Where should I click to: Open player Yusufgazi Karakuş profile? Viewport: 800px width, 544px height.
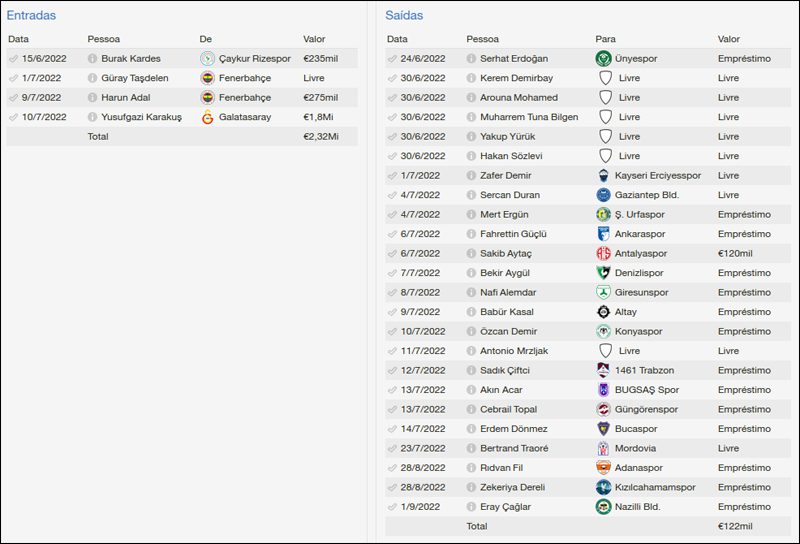click(x=141, y=117)
